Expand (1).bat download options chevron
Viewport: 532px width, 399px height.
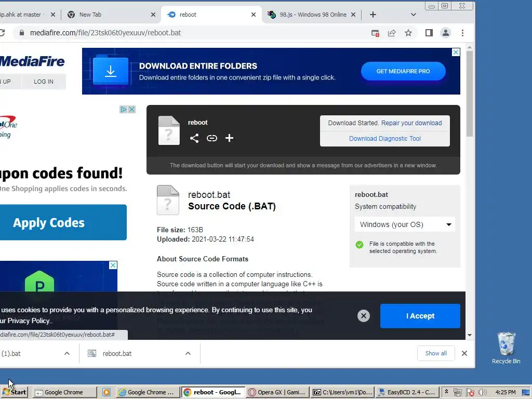click(x=67, y=353)
